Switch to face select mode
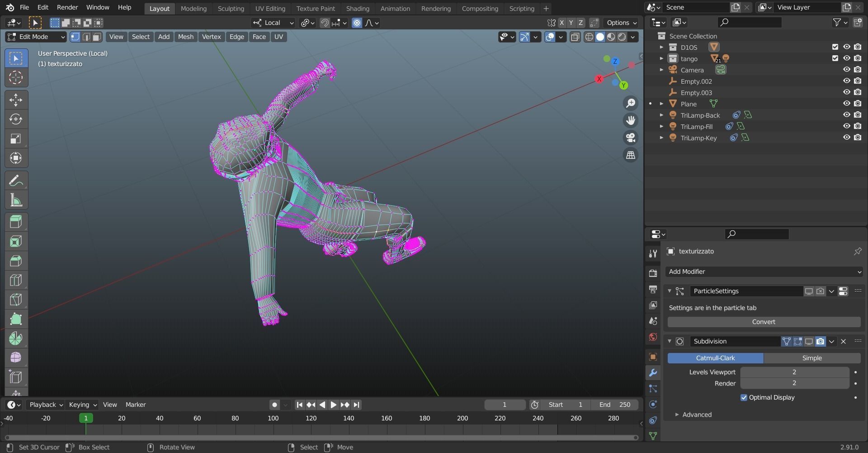 (97, 37)
